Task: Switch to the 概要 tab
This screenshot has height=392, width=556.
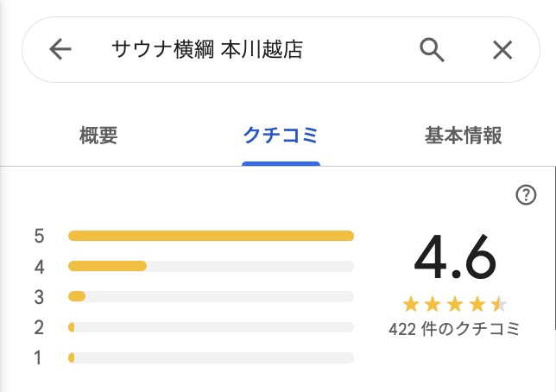Action: click(x=98, y=136)
